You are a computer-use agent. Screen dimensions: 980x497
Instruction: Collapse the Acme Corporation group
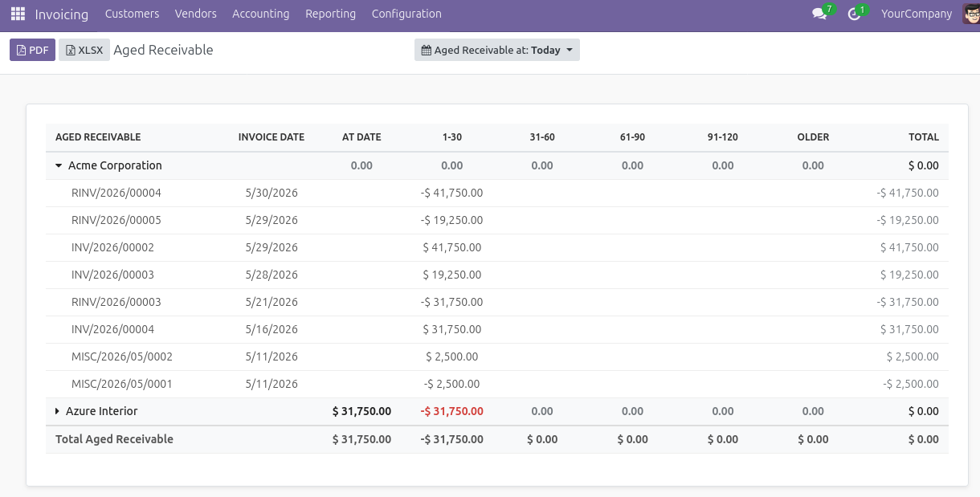[x=59, y=165]
